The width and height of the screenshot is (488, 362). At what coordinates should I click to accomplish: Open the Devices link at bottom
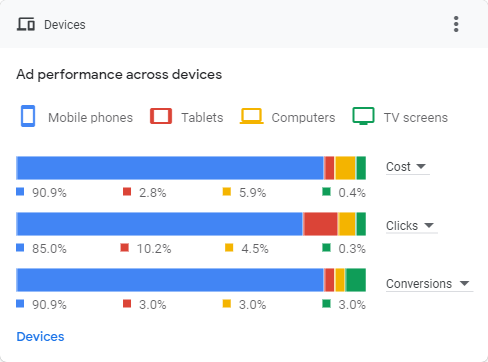pyautogui.click(x=40, y=337)
